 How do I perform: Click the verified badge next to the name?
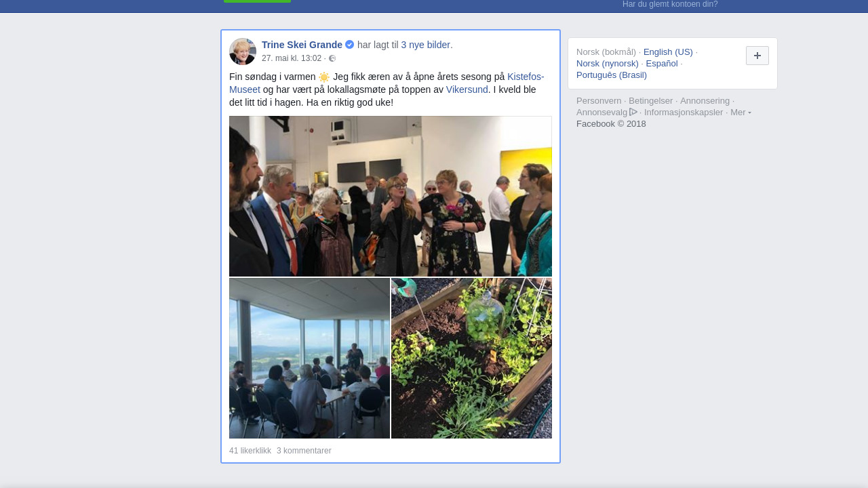pos(350,45)
